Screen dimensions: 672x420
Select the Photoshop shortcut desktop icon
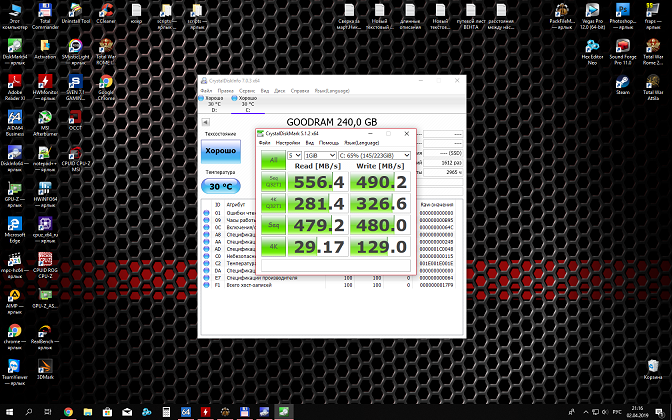[x=623, y=16]
